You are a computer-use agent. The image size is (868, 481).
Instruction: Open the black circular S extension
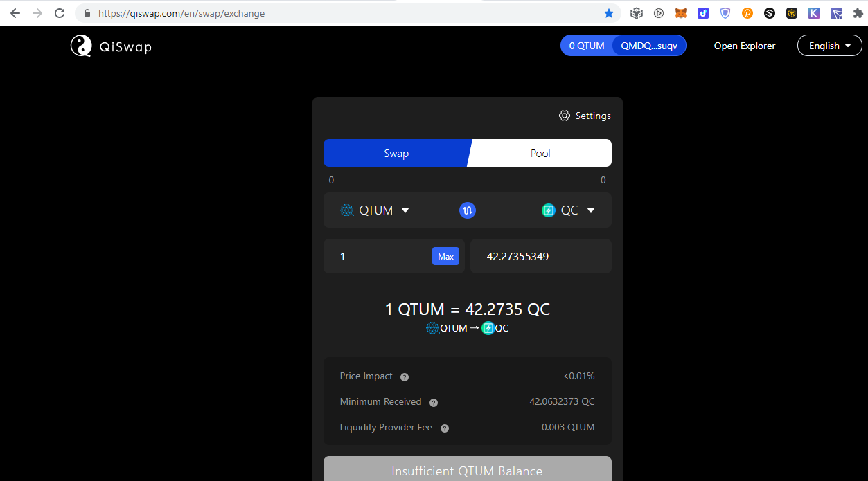[x=770, y=13]
